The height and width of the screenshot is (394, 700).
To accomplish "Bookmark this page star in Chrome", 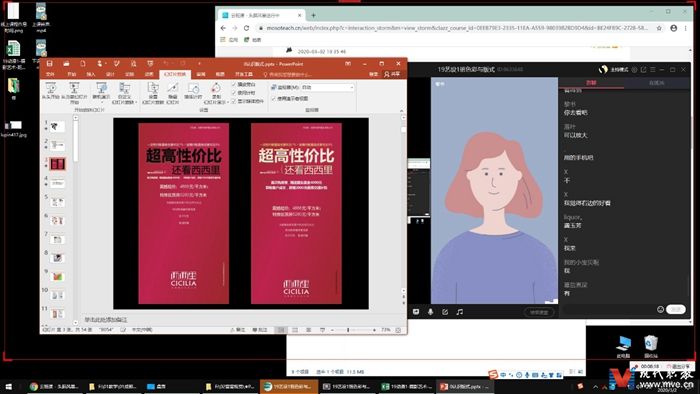I will coord(659,28).
